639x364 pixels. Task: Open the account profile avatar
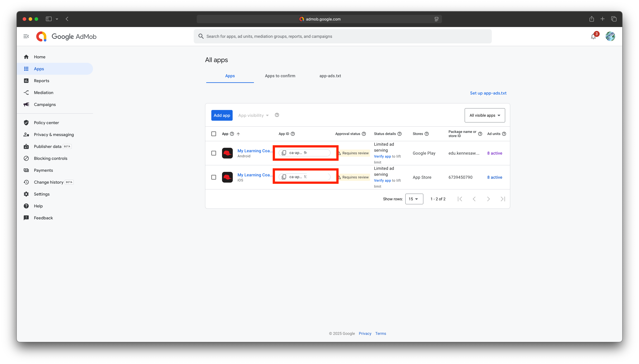[x=610, y=36]
